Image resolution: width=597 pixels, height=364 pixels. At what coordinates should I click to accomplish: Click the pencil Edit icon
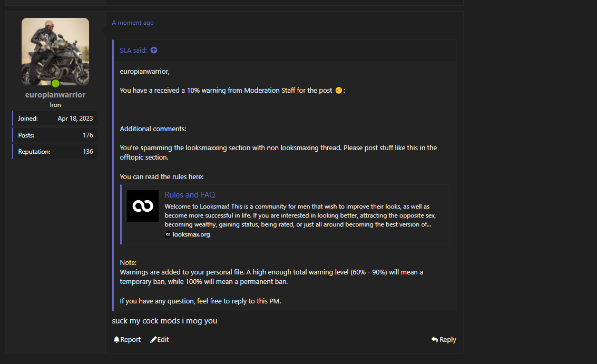pos(153,339)
